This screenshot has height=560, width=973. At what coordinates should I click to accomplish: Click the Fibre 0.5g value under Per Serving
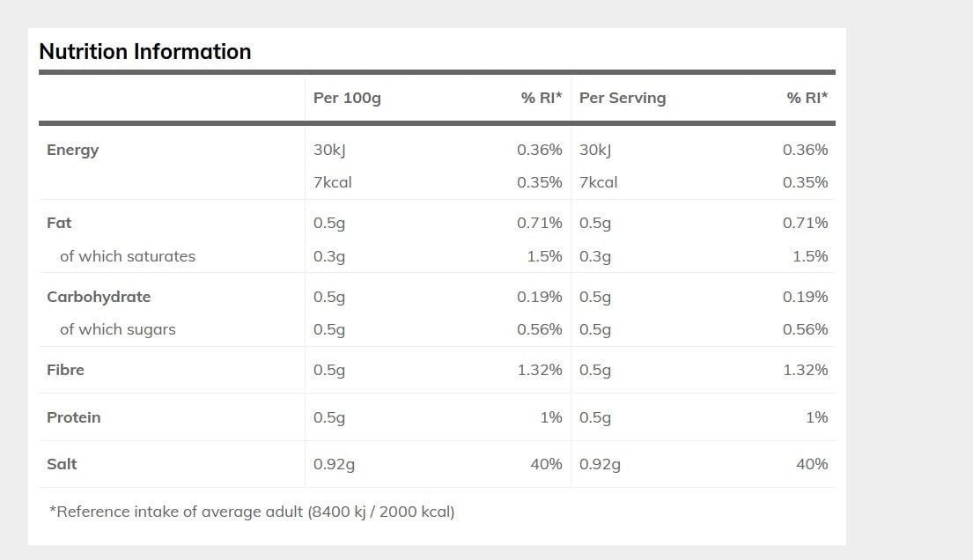595,370
